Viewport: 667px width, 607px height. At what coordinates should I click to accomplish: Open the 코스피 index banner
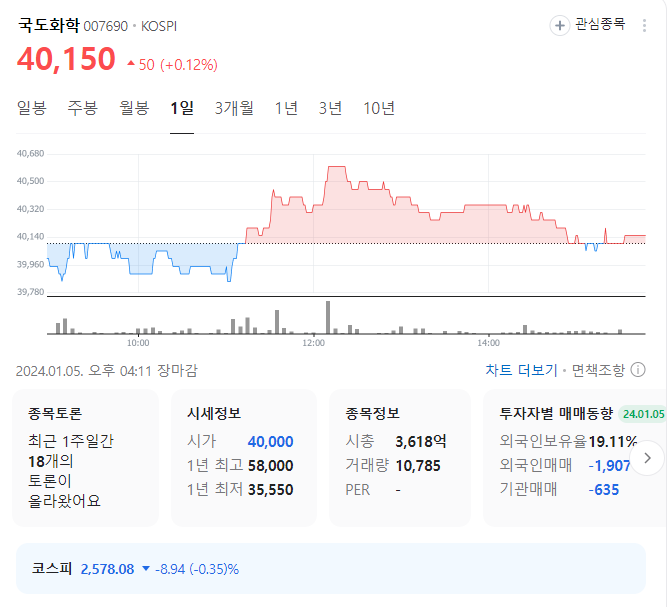tap(331, 568)
